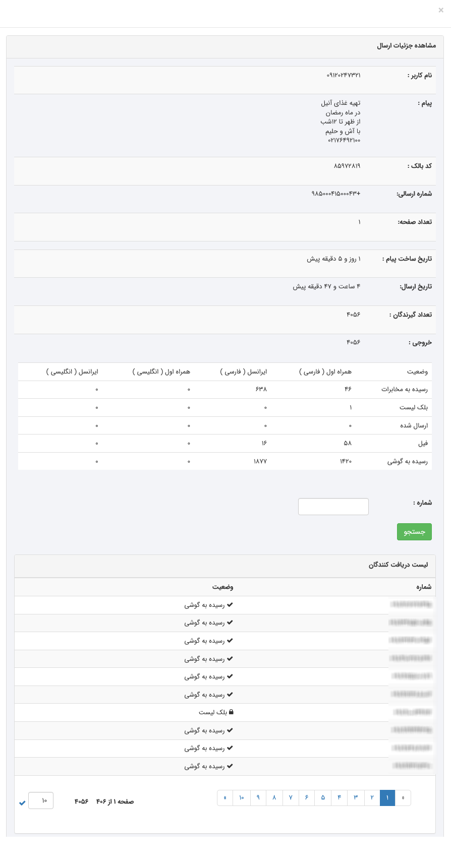This screenshot has height=868, width=451.
Task: Go to pagination page ۳
Action: click(x=356, y=798)
